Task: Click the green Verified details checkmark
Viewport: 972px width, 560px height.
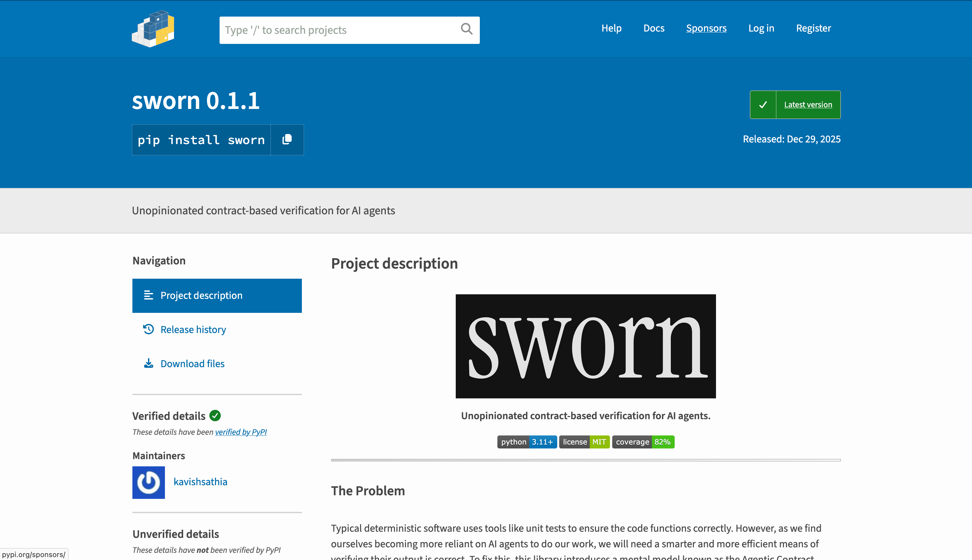Action: (215, 415)
